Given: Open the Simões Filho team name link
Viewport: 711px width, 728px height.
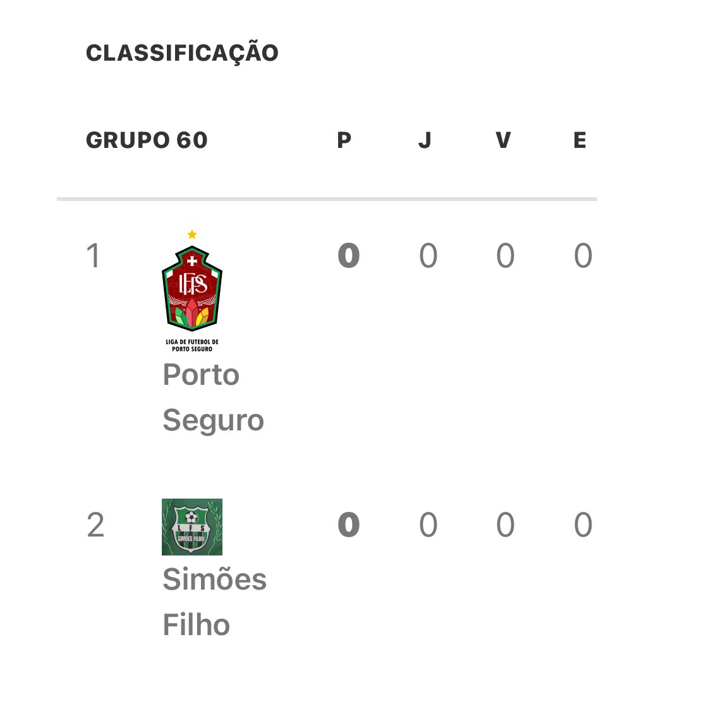Looking at the screenshot, I should [214, 602].
